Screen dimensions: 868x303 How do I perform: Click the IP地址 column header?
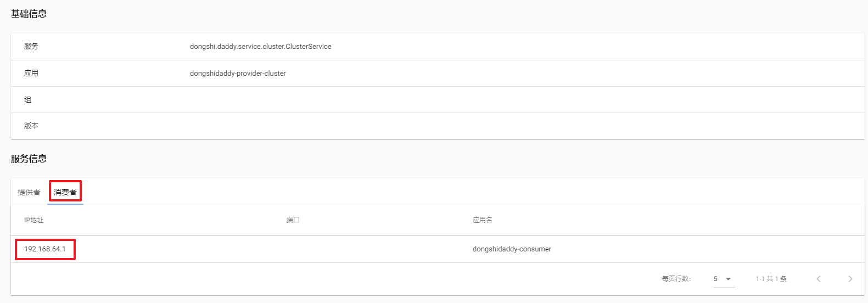point(33,220)
